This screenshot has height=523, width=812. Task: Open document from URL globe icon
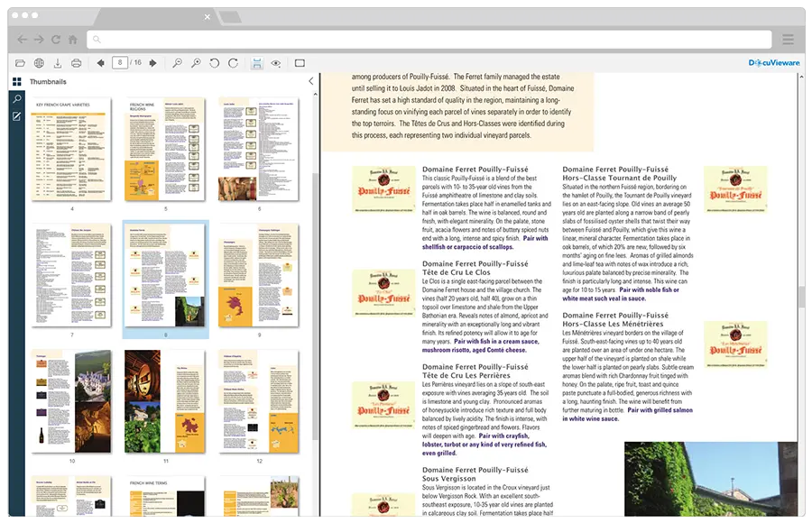coord(39,63)
